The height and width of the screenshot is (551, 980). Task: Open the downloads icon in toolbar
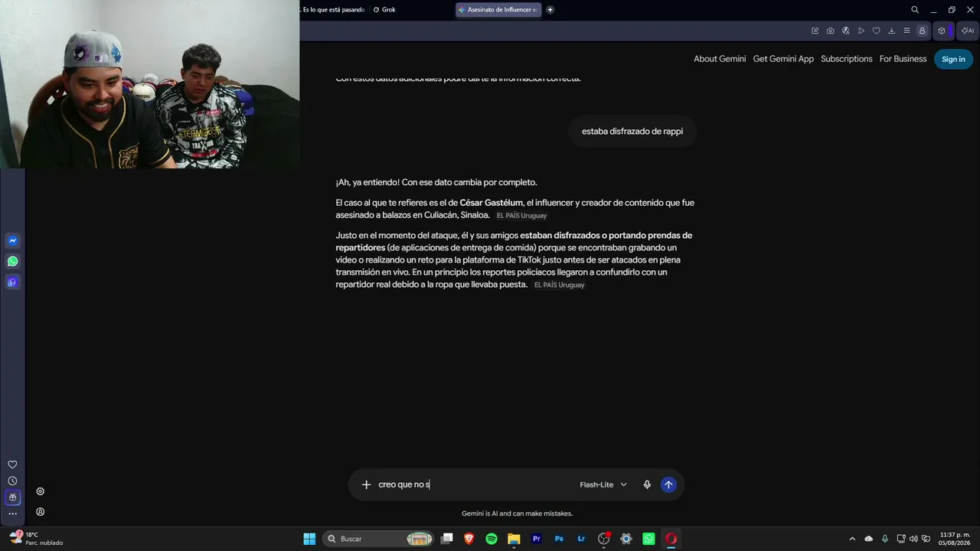point(892,31)
